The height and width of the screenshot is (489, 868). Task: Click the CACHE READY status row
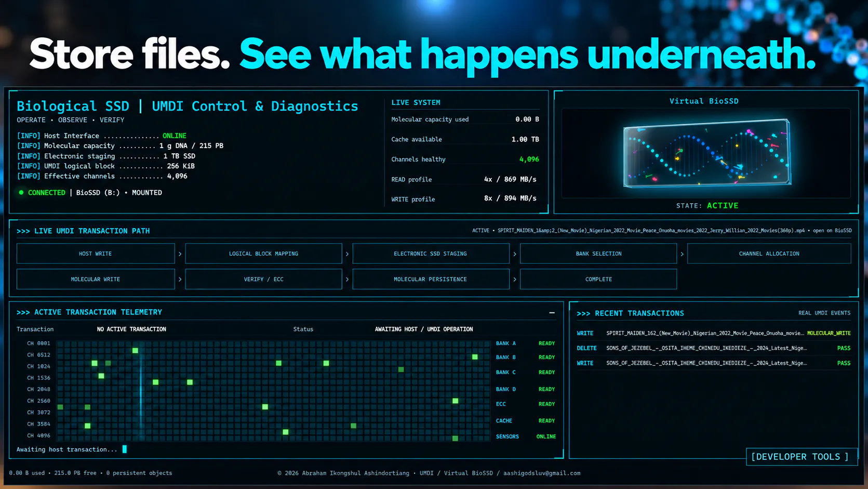point(526,421)
